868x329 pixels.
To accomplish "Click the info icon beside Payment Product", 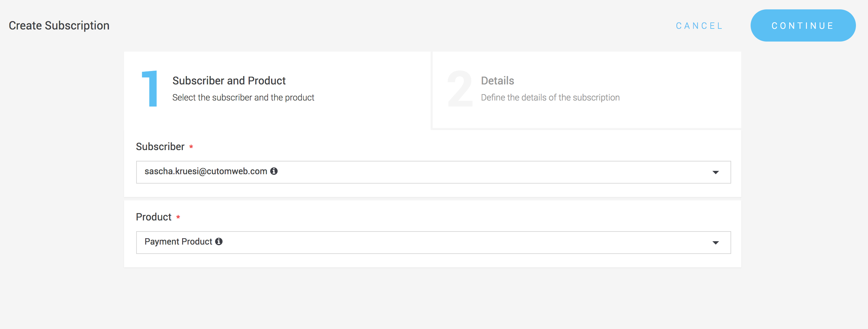I will pyautogui.click(x=219, y=242).
